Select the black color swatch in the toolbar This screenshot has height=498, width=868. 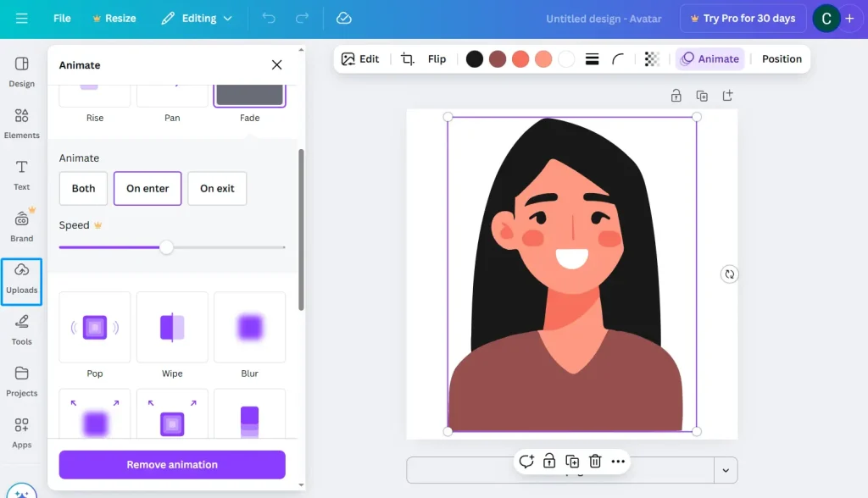474,58
